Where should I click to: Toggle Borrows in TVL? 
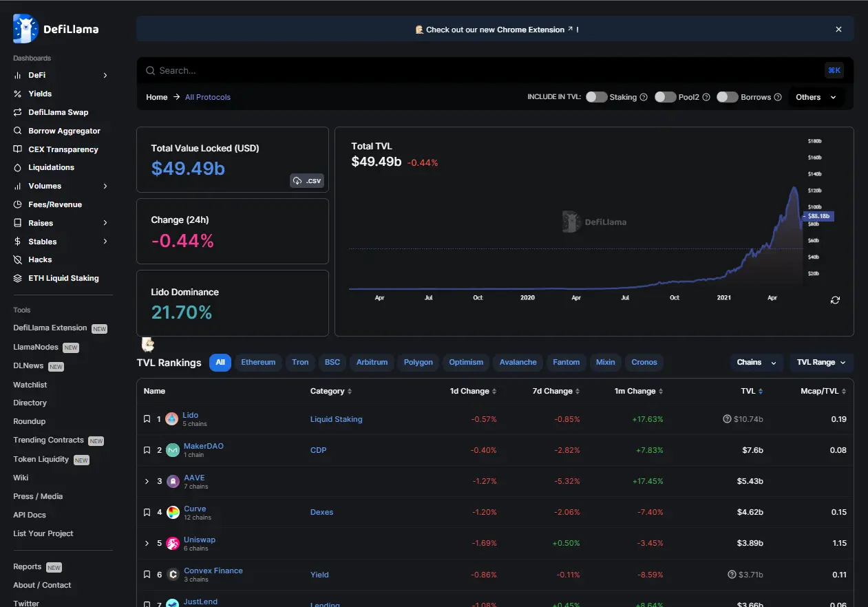727,97
